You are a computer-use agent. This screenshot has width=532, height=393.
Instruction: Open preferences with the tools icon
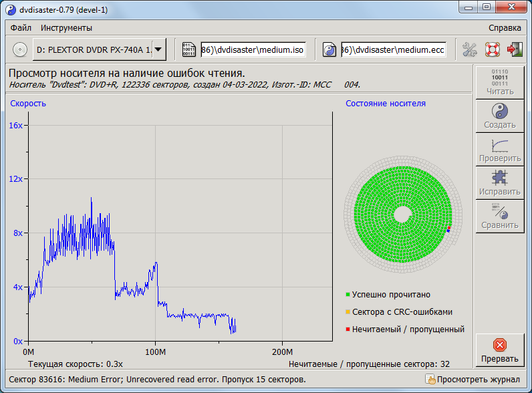tap(470, 49)
